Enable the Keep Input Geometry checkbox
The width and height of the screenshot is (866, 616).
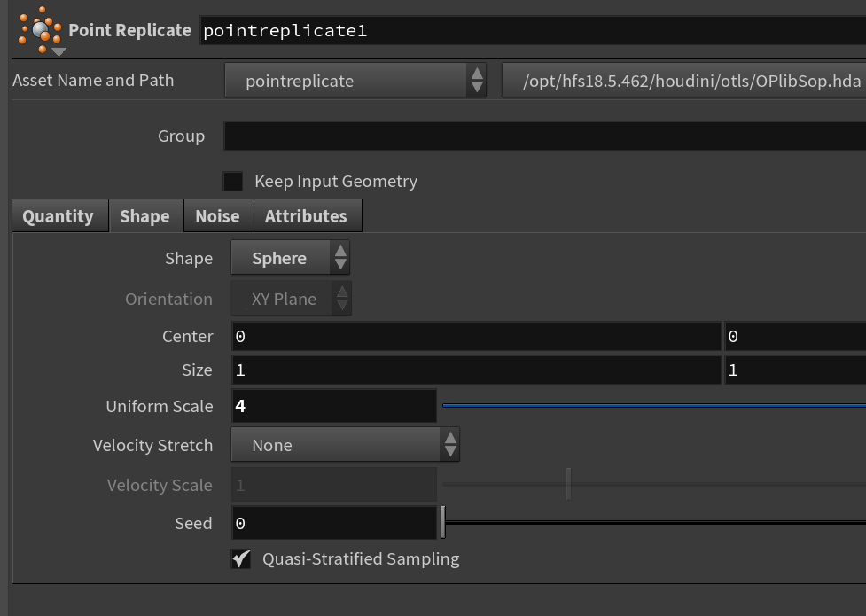coord(233,181)
